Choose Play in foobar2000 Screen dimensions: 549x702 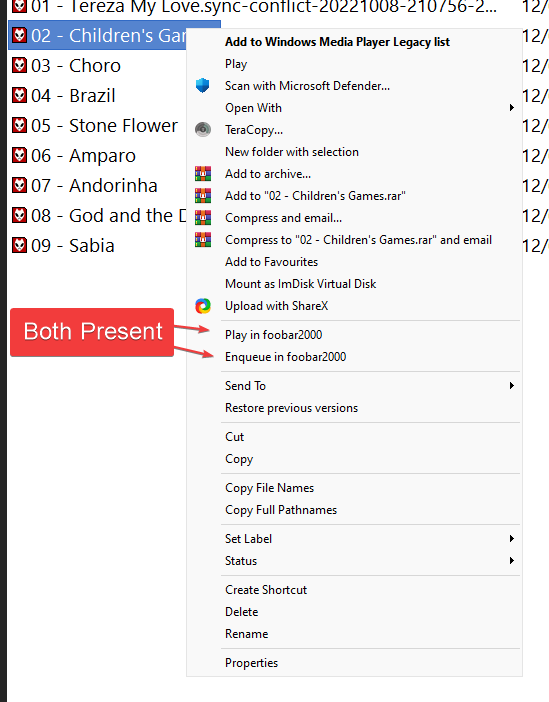(x=274, y=335)
